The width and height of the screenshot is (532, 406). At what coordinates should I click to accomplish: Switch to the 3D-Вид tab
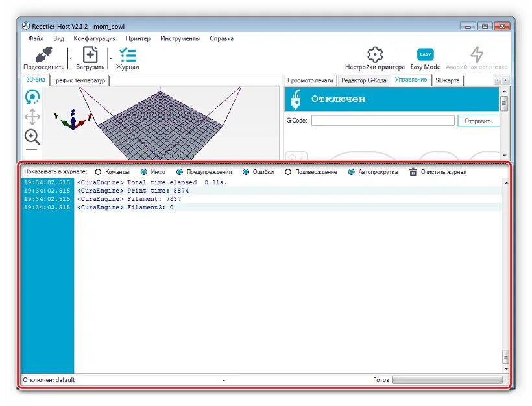tap(36, 79)
